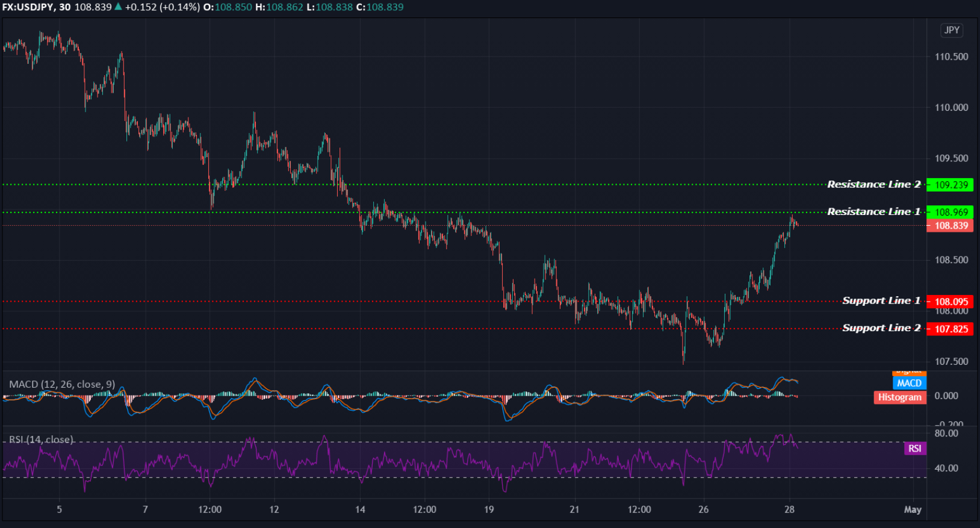Click the 80.00 RSI axis value
Image resolution: width=980 pixels, height=528 pixels.
point(946,433)
